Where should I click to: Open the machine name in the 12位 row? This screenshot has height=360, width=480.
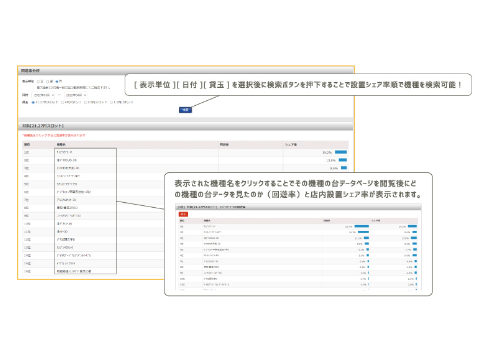click(66, 240)
